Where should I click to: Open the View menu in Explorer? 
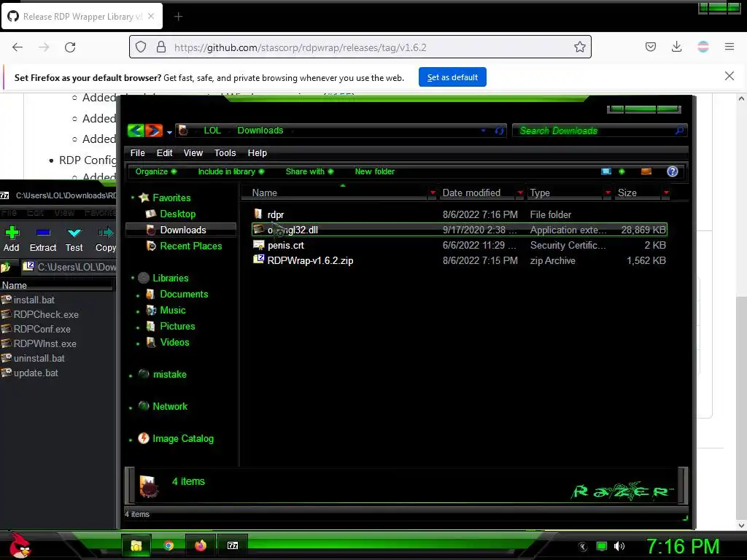point(193,153)
